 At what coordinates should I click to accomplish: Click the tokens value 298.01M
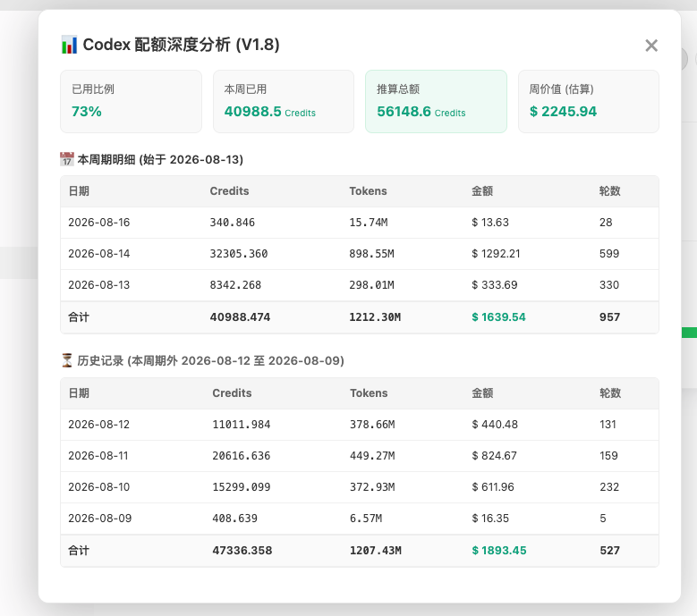[x=371, y=284]
